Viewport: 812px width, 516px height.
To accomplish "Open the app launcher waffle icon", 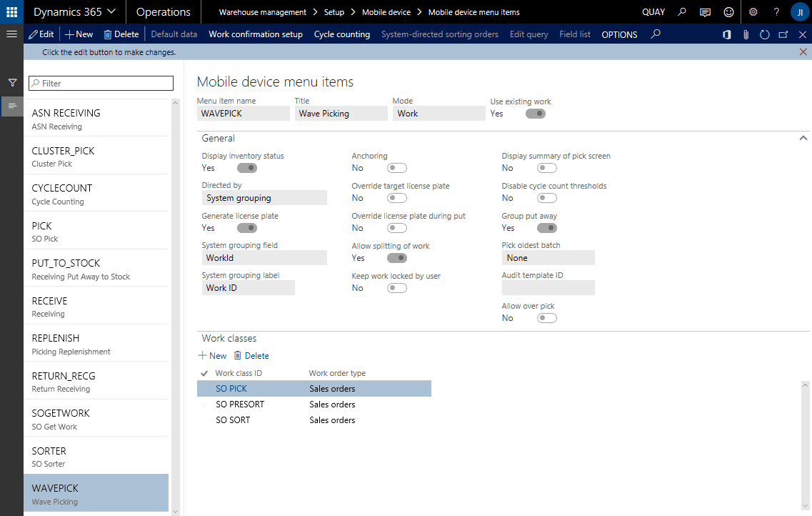I will pos(11,11).
